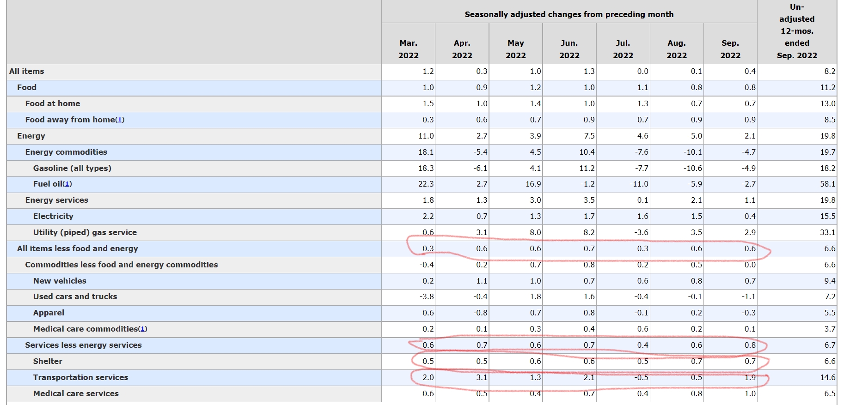Click the Utility (piped) gas service label
This screenshot has height=405, width=868.
[x=85, y=232]
